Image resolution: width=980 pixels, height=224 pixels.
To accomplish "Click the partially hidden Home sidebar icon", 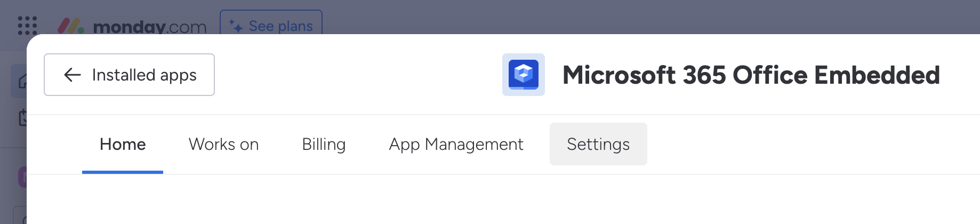I will click(x=21, y=81).
